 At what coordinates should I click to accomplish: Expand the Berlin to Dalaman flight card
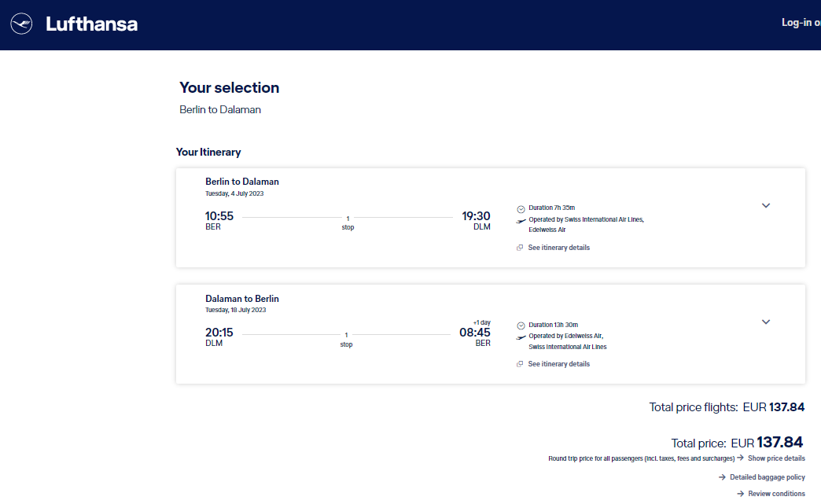tap(765, 206)
